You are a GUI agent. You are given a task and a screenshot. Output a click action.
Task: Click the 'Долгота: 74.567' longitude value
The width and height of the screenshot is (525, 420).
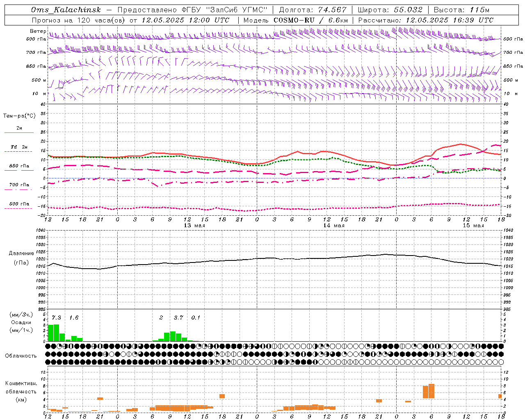313,10
